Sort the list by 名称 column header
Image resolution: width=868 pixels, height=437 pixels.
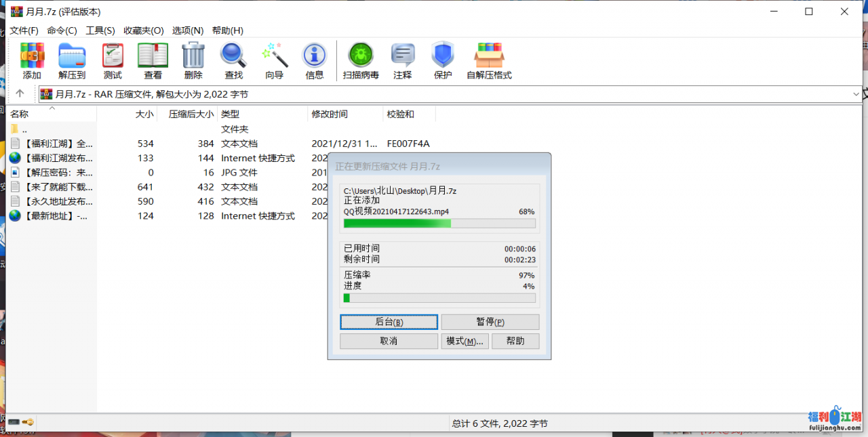20,115
